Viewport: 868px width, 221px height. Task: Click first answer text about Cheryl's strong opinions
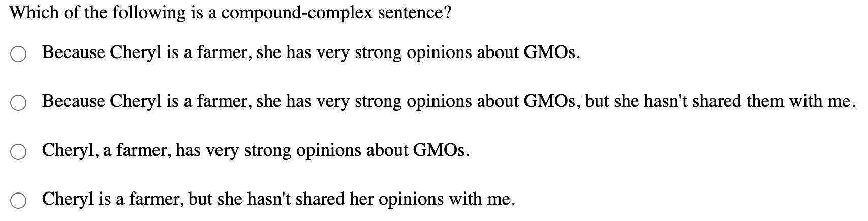(x=311, y=53)
